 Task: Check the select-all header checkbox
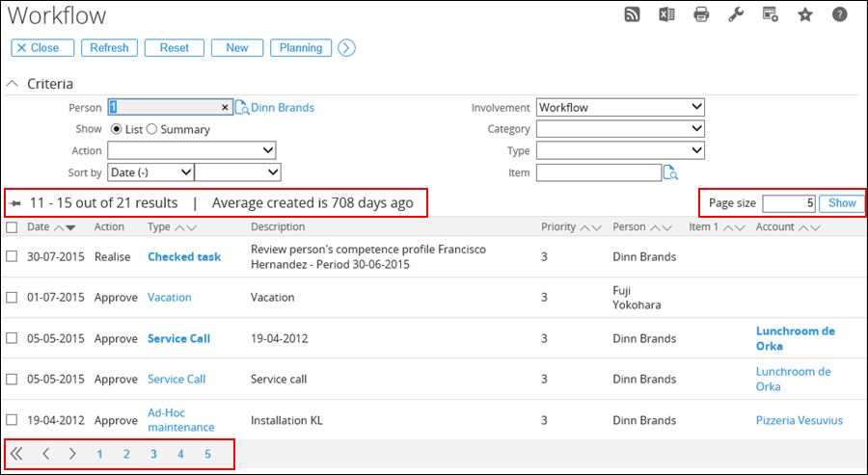pos(12,226)
